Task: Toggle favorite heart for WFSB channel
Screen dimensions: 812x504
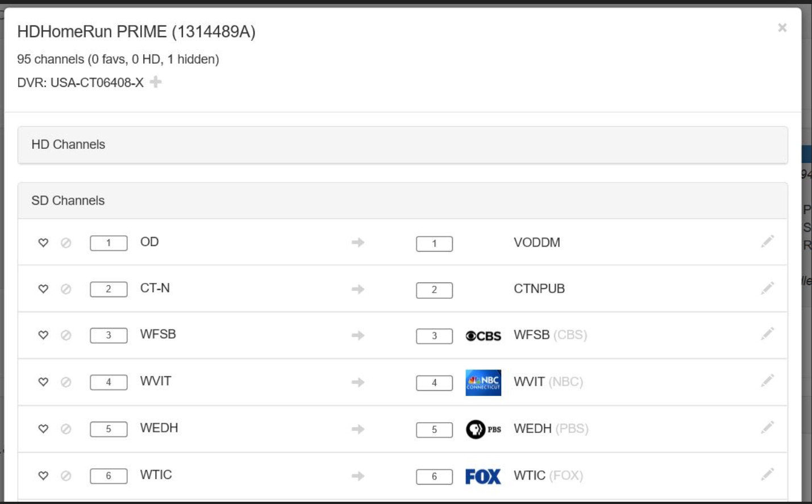Action: click(43, 335)
